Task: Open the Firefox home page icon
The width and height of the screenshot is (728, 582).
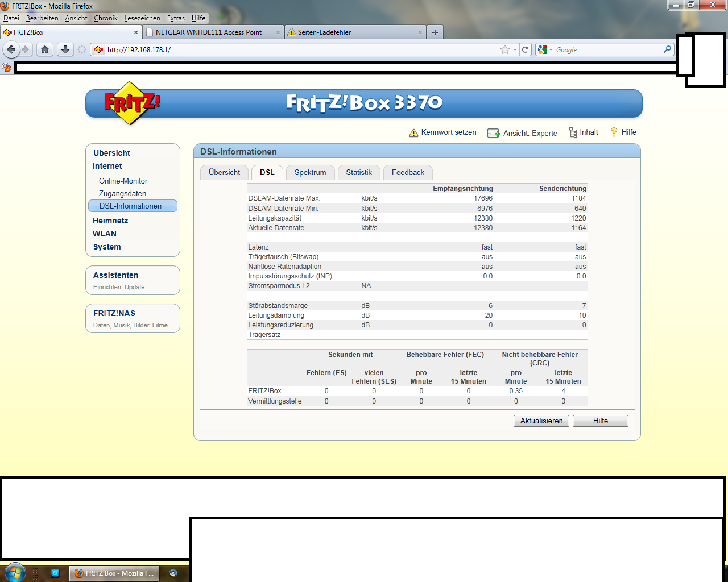Action: [x=45, y=49]
